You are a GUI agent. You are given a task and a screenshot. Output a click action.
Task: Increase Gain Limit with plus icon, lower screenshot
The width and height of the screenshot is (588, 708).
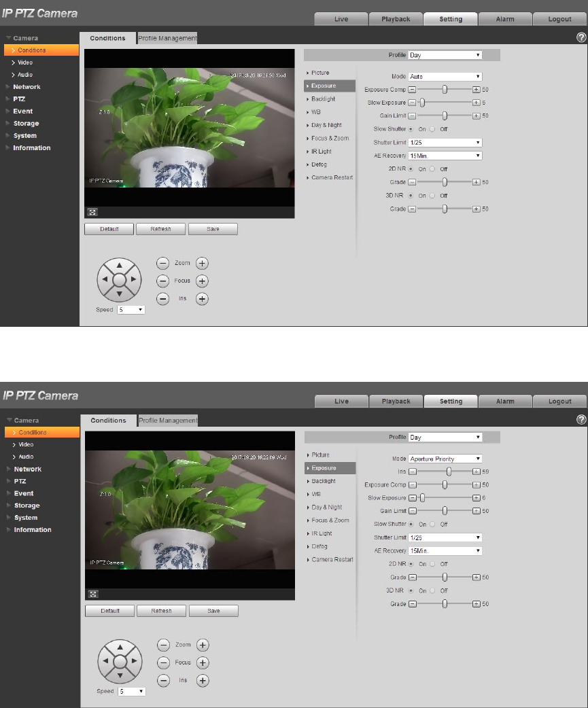pos(476,511)
